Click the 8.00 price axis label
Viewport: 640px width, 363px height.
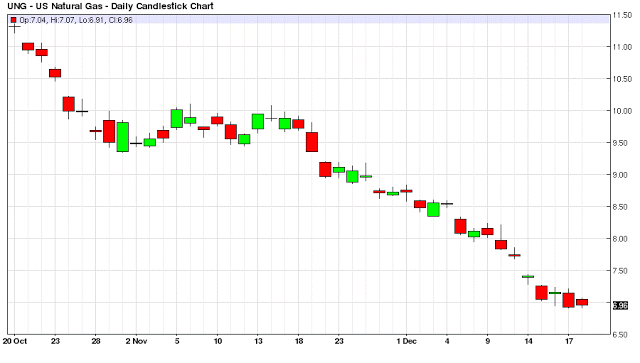[x=622, y=239]
